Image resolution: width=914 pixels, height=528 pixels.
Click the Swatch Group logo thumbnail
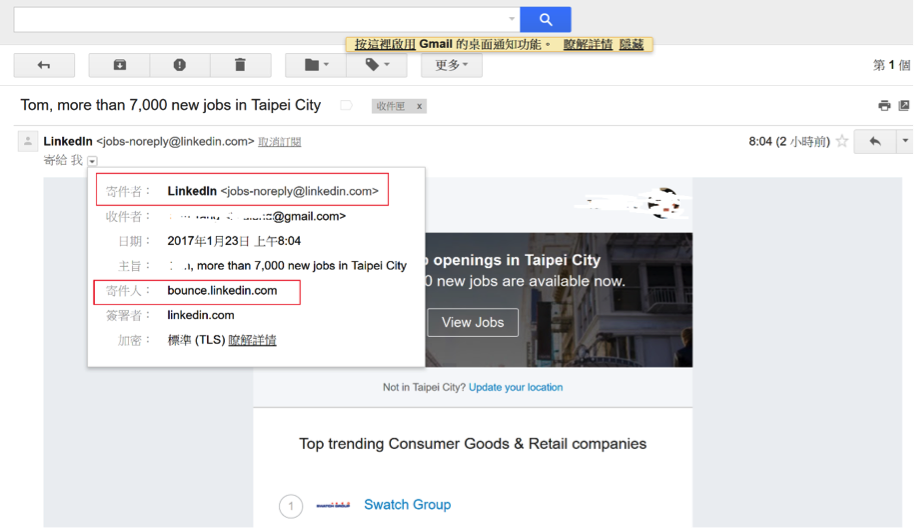pos(333,505)
